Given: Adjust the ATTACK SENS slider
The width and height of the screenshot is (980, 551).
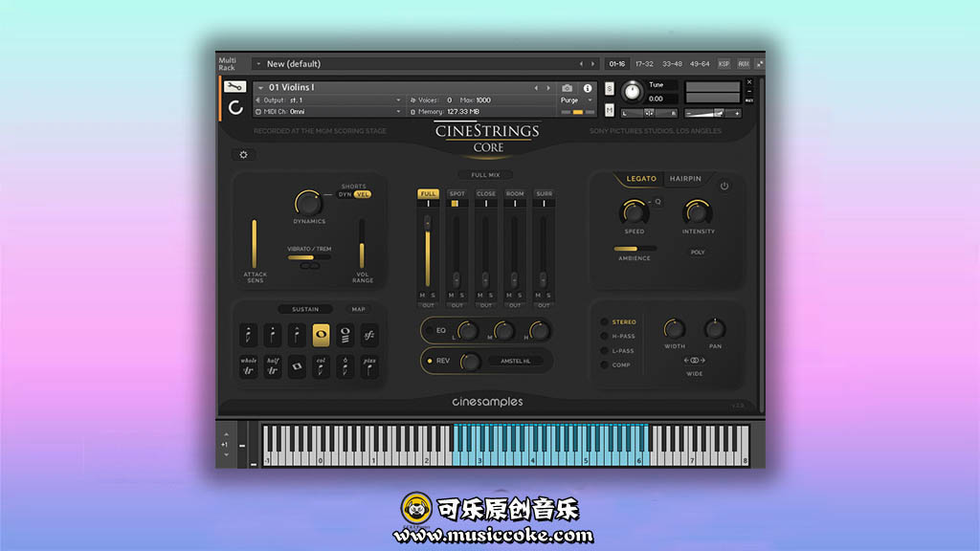Looking at the screenshot, I should pos(255,244).
